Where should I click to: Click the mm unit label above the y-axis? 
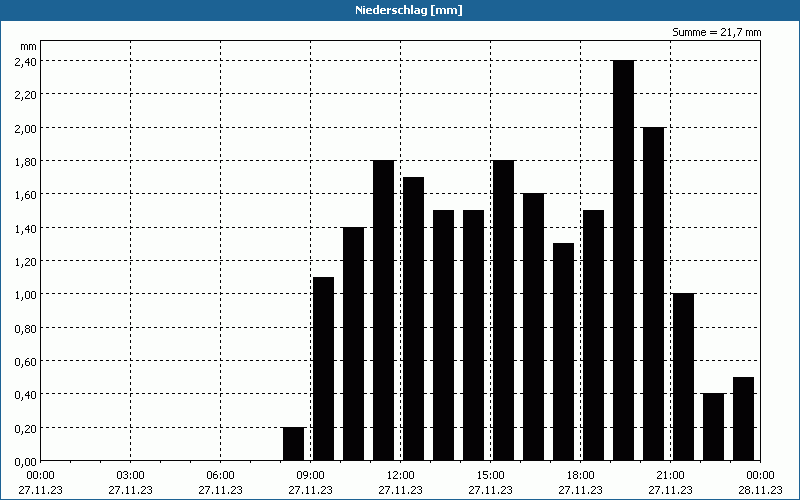(29, 46)
